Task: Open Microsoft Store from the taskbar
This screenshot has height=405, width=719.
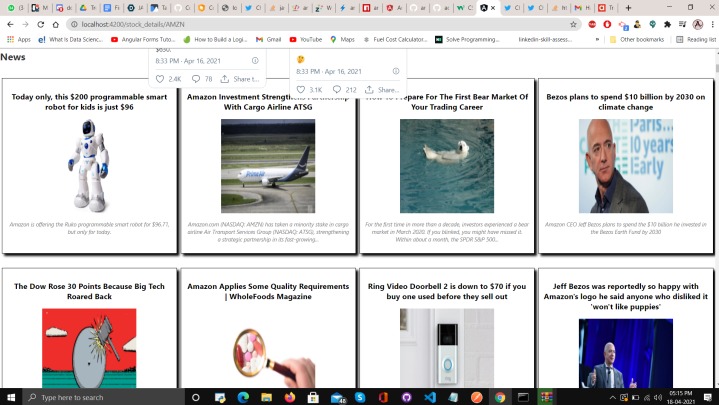Action: click(313, 397)
